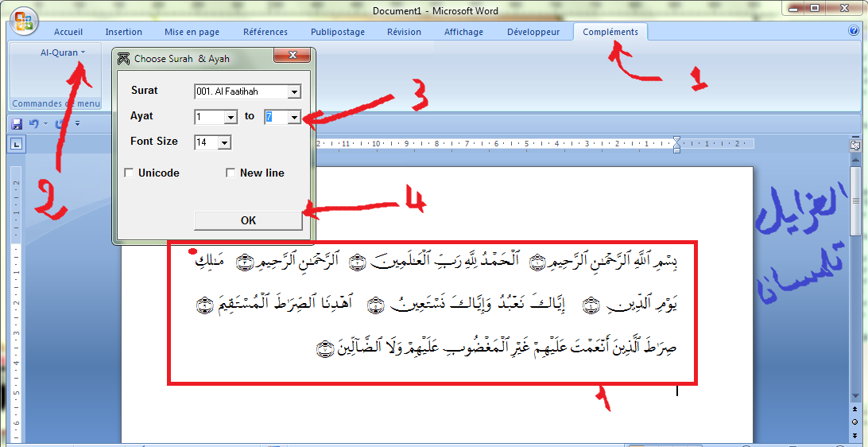Open the Surat combo box 001. Al Faatihah
The height and width of the screenshot is (447, 868).
pyautogui.click(x=247, y=91)
